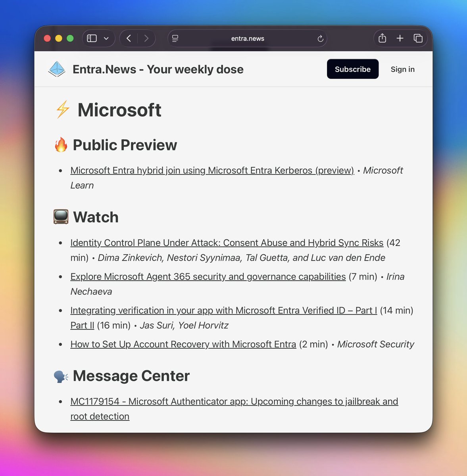The width and height of the screenshot is (467, 476).
Task: Open the MC1179154 Authenticator app message link
Action: pyautogui.click(x=234, y=409)
